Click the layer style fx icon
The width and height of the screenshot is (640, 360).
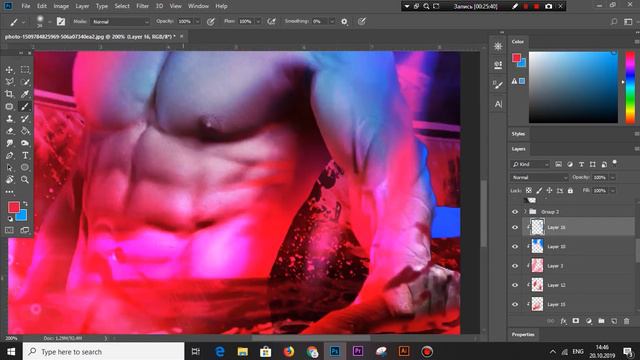click(x=563, y=321)
